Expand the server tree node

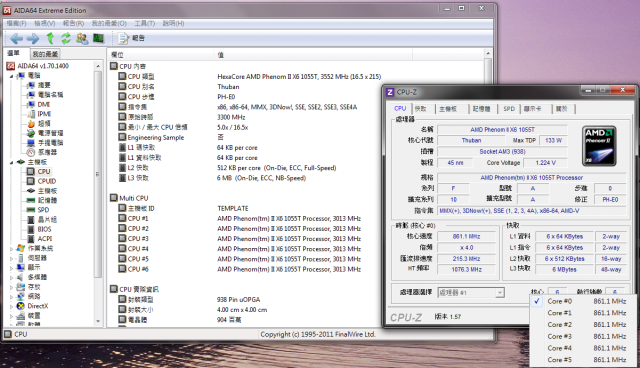(11, 258)
